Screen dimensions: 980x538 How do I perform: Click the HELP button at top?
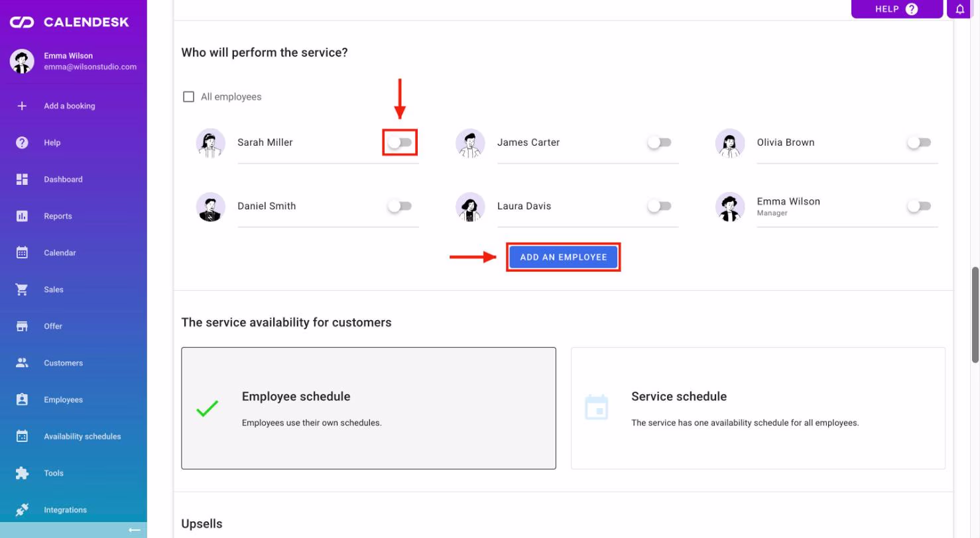click(x=897, y=9)
